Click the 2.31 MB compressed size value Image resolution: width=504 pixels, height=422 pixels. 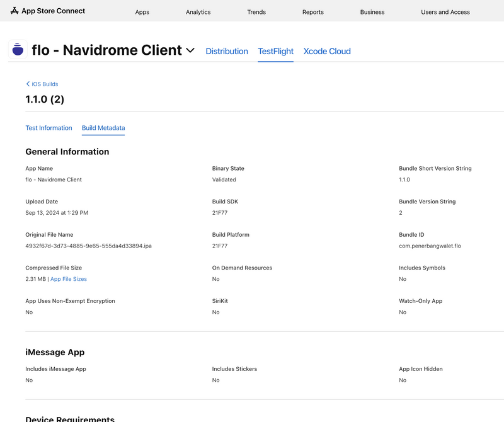pos(36,279)
